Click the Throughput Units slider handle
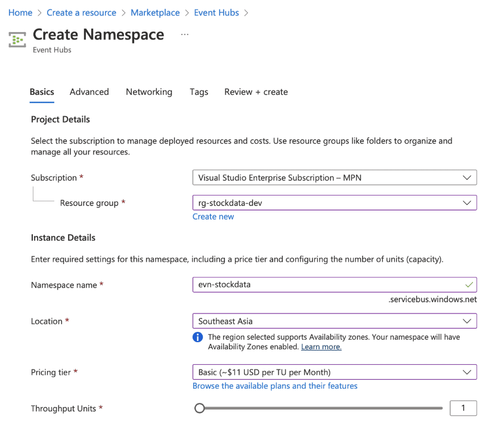The width and height of the screenshot is (504, 428). pos(200,408)
